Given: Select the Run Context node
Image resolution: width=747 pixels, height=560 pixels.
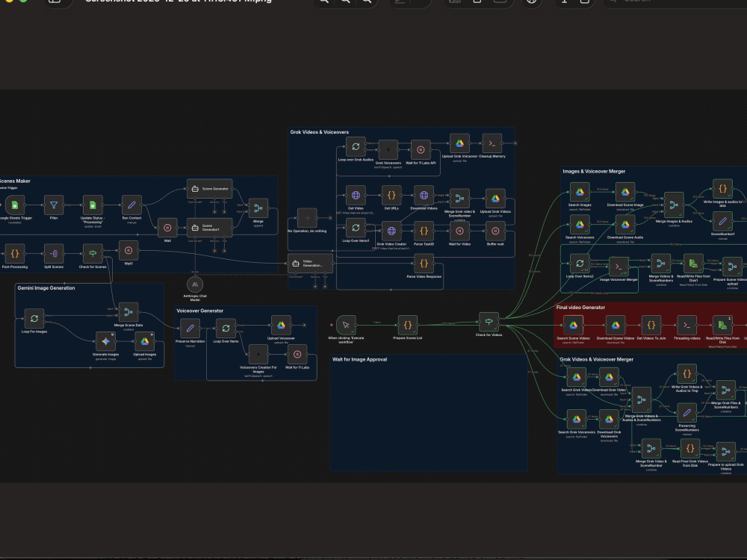Looking at the screenshot, I should [x=131, y=205].
